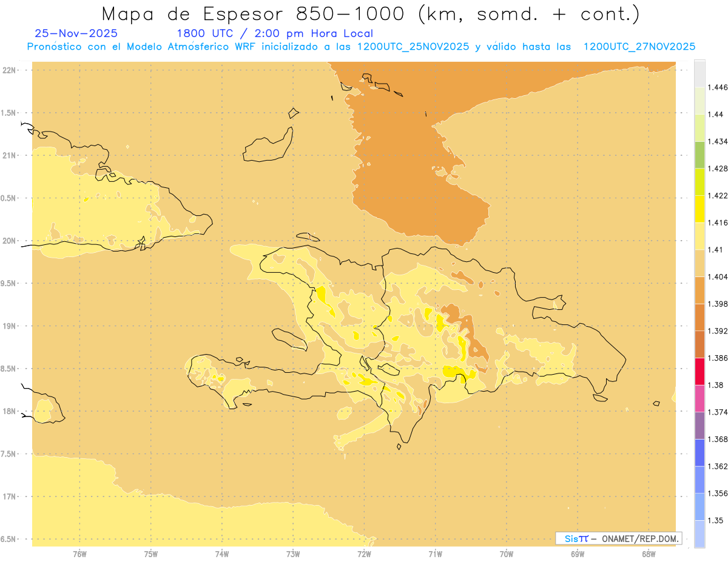Image resolution: width=728 pixels, height=562 pixels.
Task: Click the '1800 UTC / 2:00 pm Hora Local' text
Action: pos(274,33)
